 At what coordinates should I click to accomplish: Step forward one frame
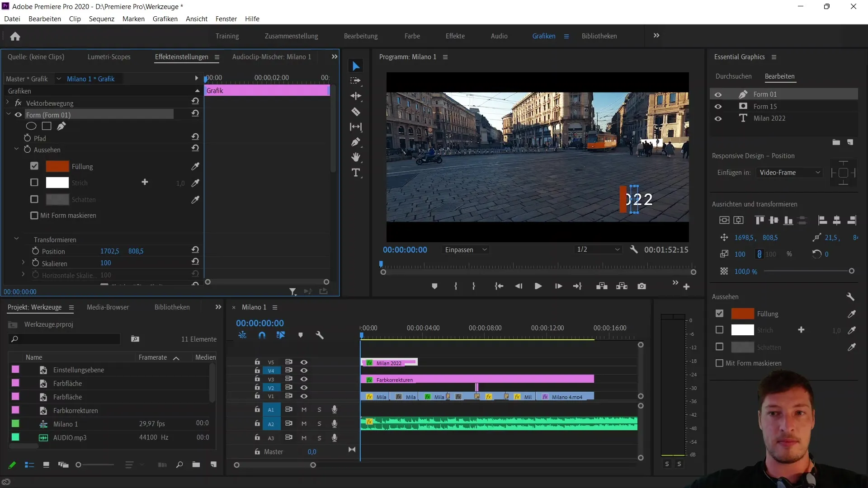pyautogui.click(x=559, y=286)
